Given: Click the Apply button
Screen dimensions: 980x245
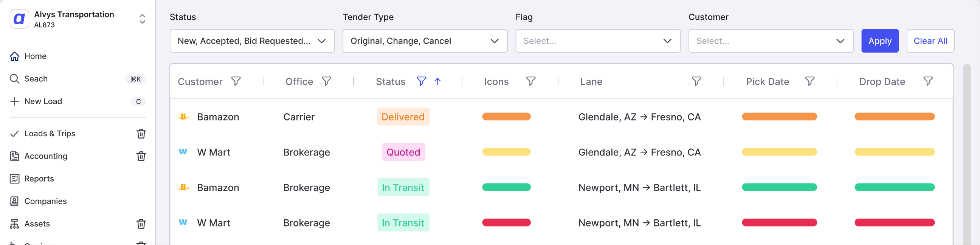Looking at the screenshot, I should [x=880, y=41].
